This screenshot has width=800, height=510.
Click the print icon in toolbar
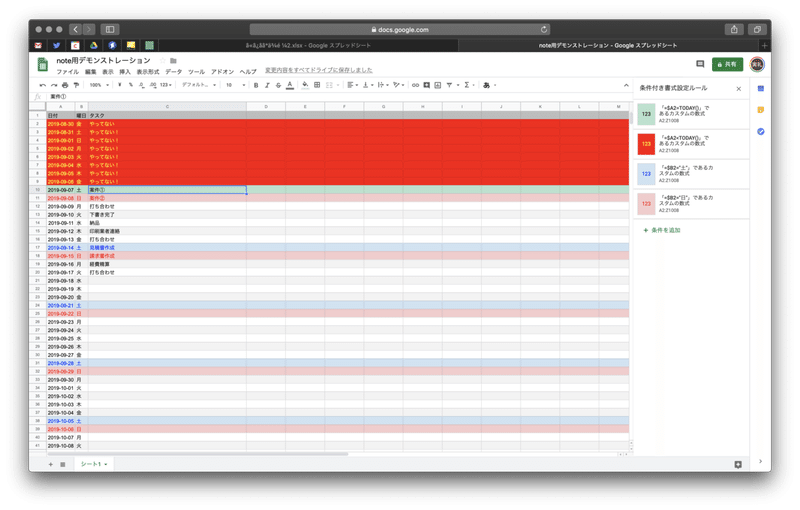pyautogui.click(x=65, y=85)
